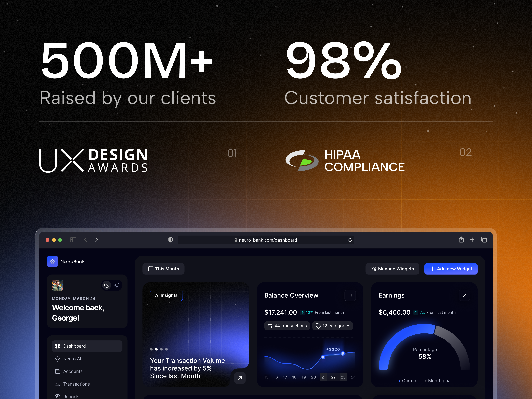Click the calendar icon on This Month button
Screen dimensions: 532x399
151,269
